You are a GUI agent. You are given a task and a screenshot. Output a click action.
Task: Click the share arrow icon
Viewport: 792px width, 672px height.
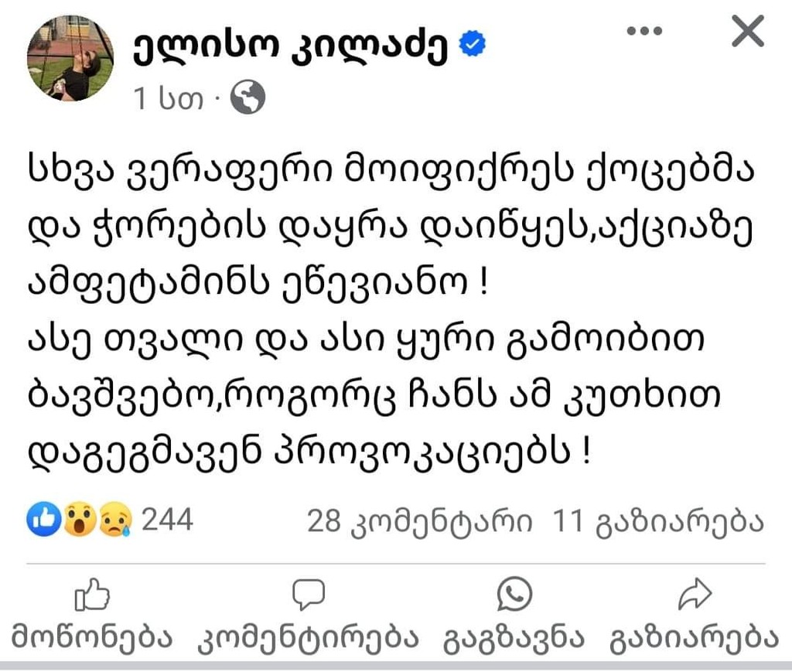coord(694,595)
